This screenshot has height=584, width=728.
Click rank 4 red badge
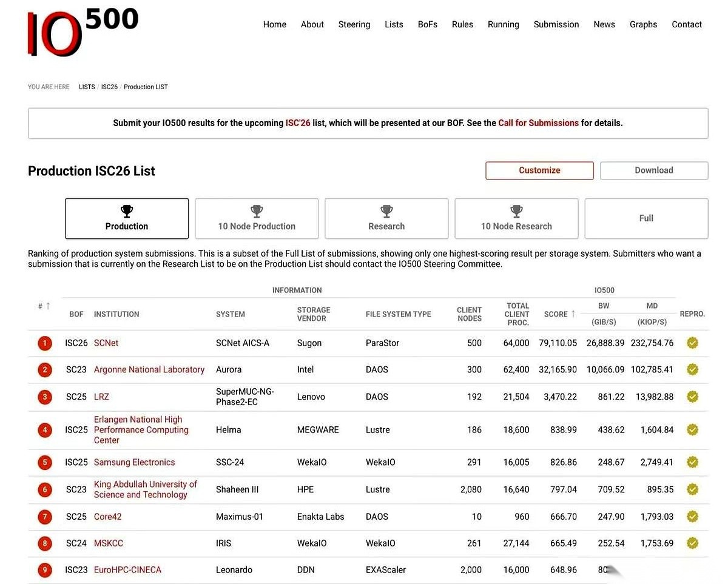coord(45,430)
